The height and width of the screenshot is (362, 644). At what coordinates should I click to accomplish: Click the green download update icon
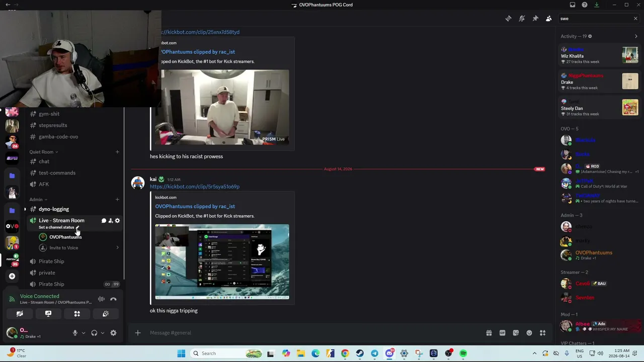tap(597, 5)
